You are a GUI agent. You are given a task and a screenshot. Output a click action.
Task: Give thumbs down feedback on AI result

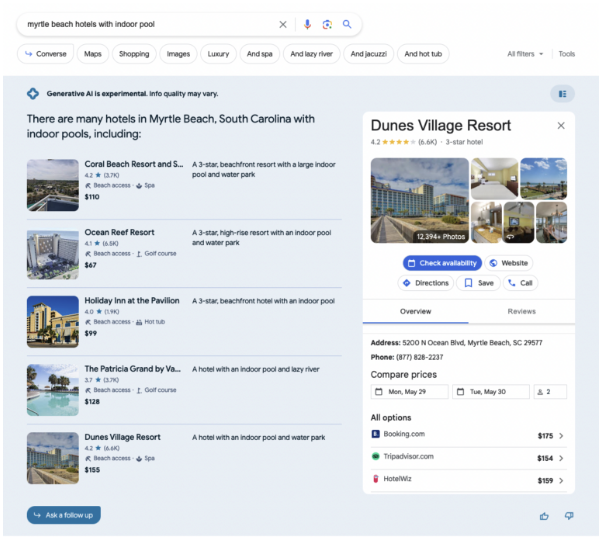click(569, 516)
